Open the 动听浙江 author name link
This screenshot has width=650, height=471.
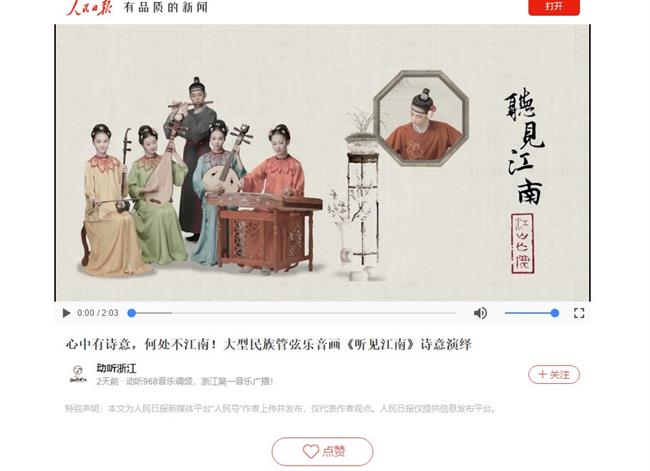[x=116, y=368]
